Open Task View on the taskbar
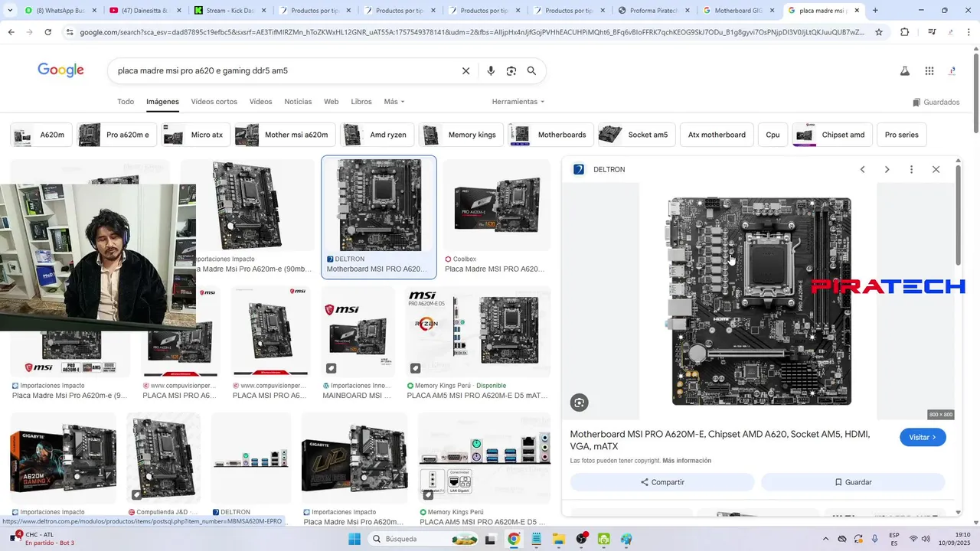This screenshot has height=551, width=980. tap(491, 539)
